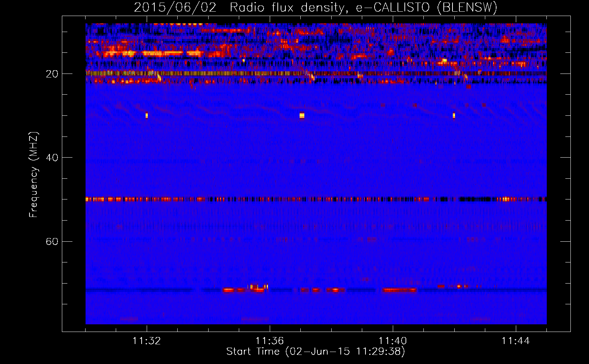Click the 'Start Time (02-Jun-15 11:29:38)' label
Screen dimensions: 589x364
click(316, 352)
